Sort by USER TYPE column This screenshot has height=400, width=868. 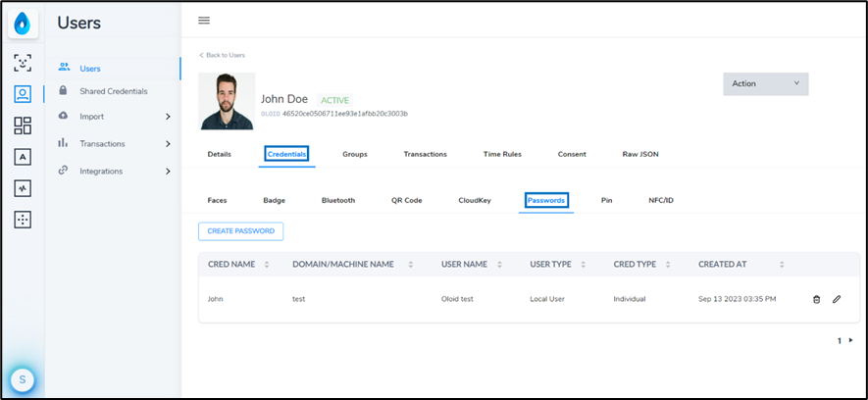[x=583, y=265]
